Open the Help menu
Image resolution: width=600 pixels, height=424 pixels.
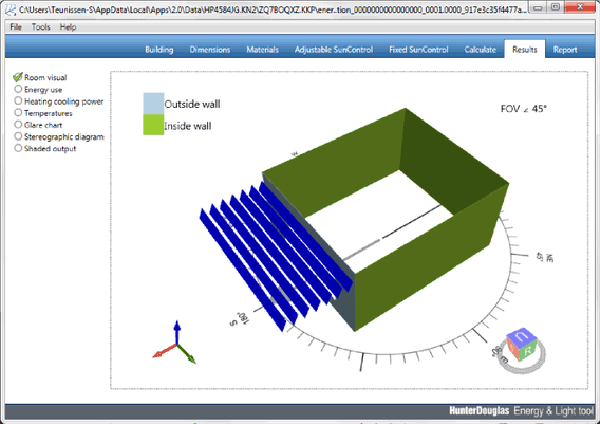click(x=68, y=27)
